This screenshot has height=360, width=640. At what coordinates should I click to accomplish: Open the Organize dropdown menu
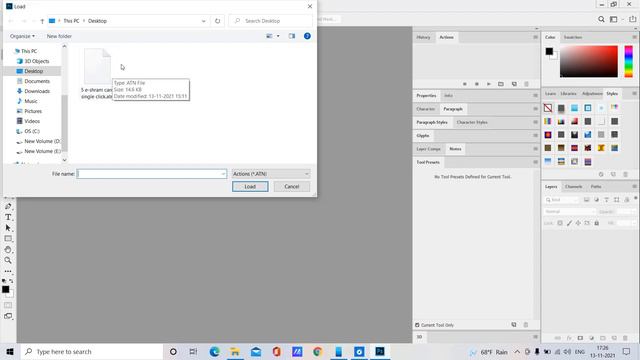(x=22, y=36)
